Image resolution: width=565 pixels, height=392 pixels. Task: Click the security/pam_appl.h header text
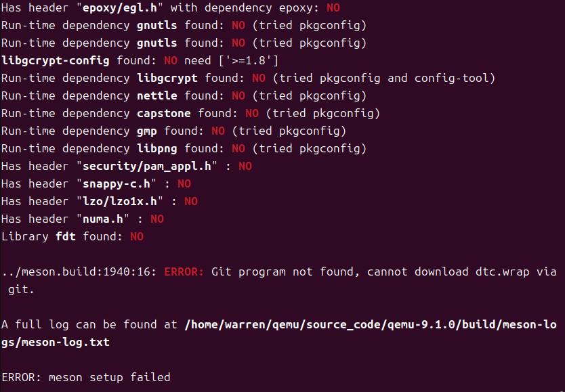tap(147, 167)
